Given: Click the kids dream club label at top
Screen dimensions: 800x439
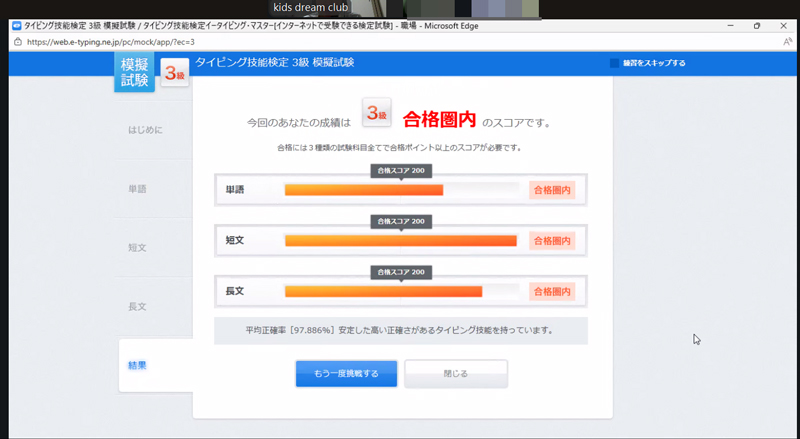Looking at the screenshot, I should pos(311,7).
